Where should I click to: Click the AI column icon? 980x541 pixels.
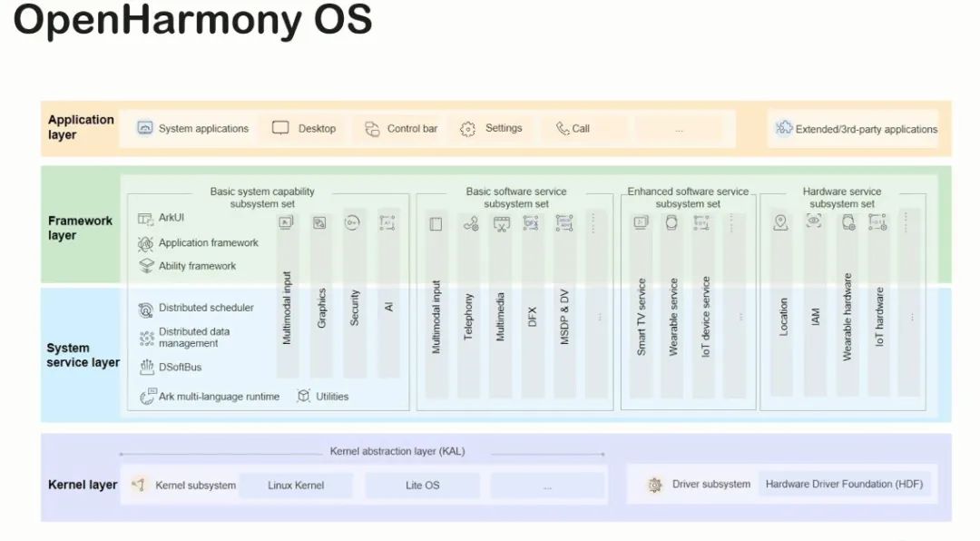387,222
